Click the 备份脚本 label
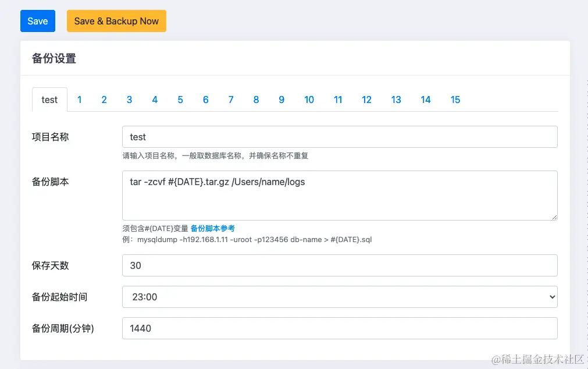 click(x=50, y=182)
